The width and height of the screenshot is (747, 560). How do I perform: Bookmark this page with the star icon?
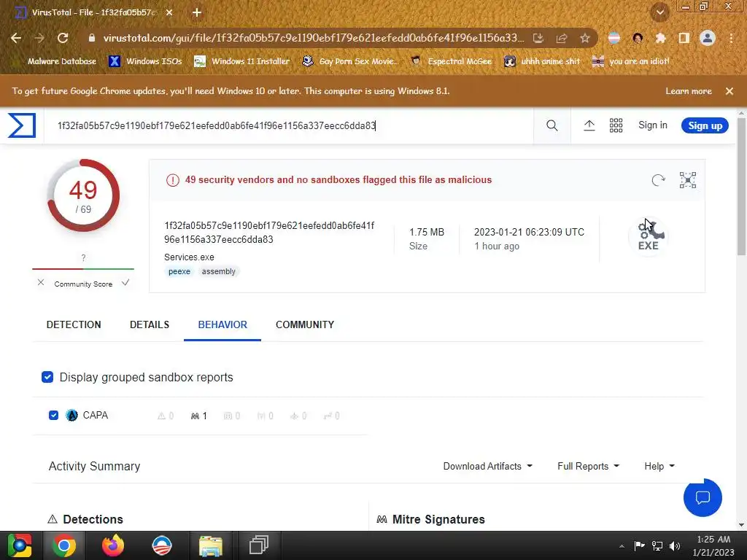[585, 38]
